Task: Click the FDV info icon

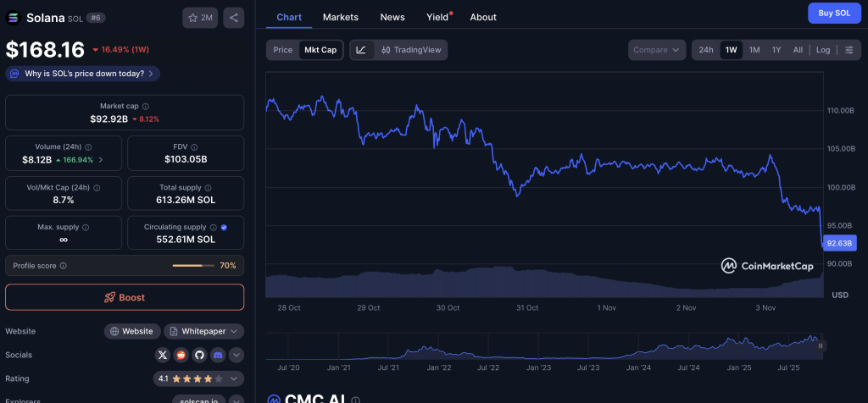Action: tap(194, 147)
